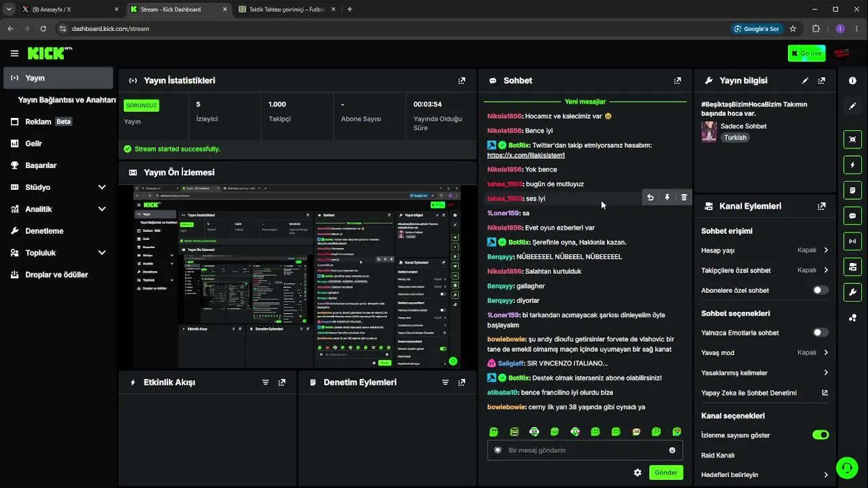This screenshot has width=868, height=488.
Task: Click the pencil edit icon in right sidebar
Action: click(x=852, y=106)
